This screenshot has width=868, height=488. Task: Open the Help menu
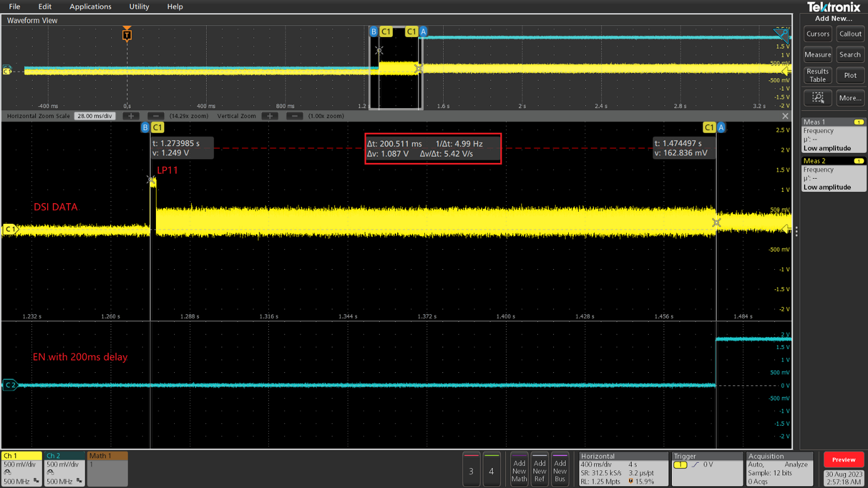pyautogui.click(x=175, y=6)
